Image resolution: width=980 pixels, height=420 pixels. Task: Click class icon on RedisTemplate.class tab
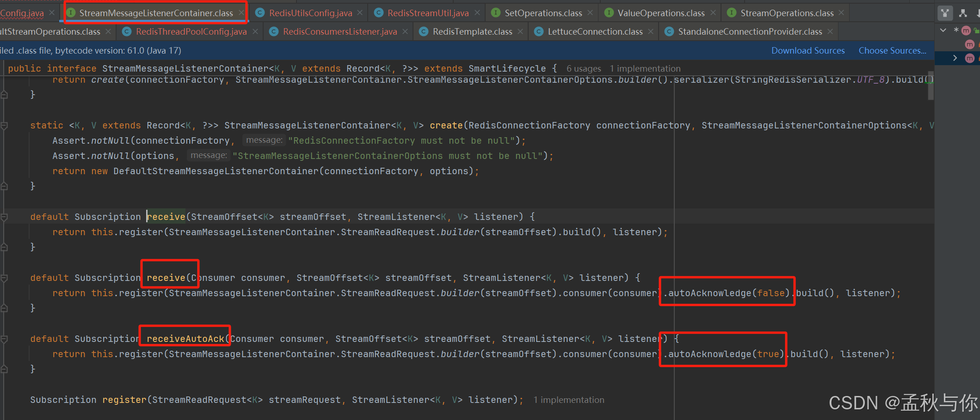[423, 31]
